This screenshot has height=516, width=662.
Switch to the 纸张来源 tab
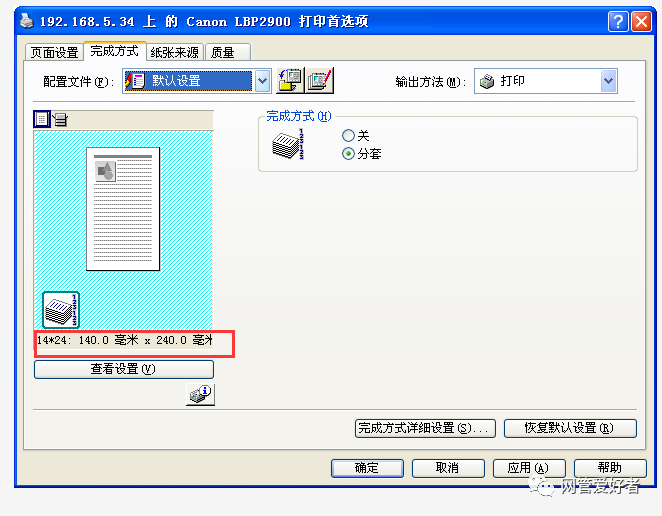click(x=175, y=53)
